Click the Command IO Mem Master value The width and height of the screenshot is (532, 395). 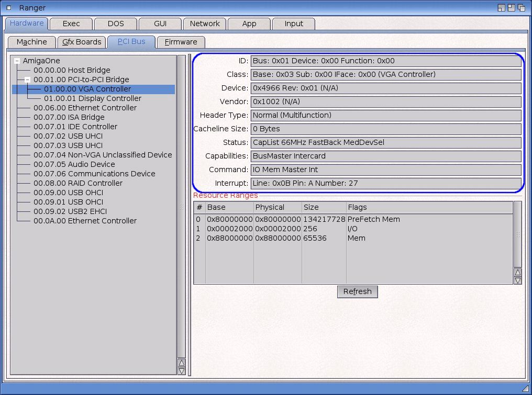386,170
